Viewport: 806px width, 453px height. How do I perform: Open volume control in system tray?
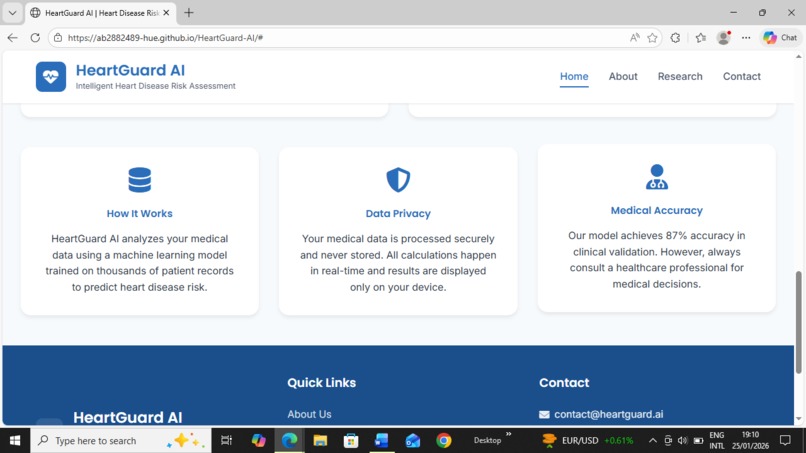[683, 441]
